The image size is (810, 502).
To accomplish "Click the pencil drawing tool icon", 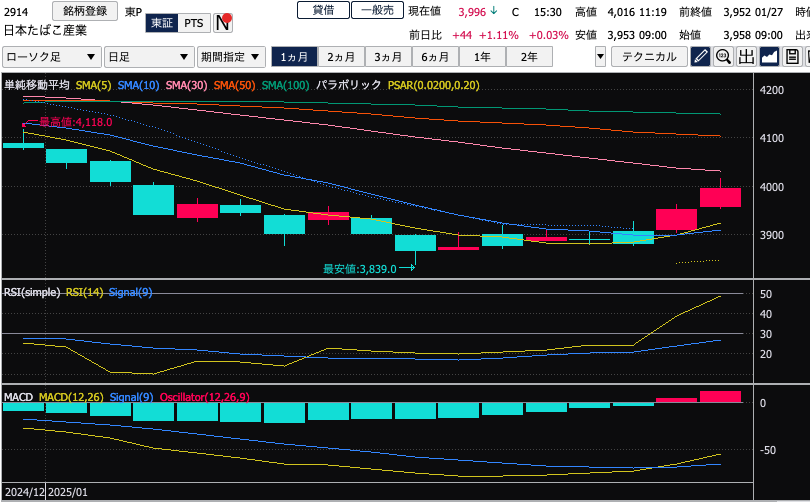I will point(701,56).
